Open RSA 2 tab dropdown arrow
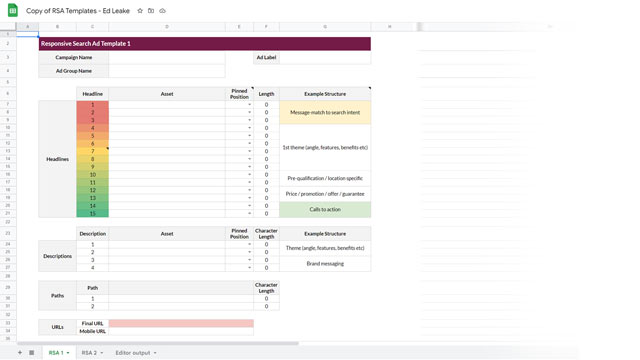This screenshot has height=360, width=640. pos(102,353)
